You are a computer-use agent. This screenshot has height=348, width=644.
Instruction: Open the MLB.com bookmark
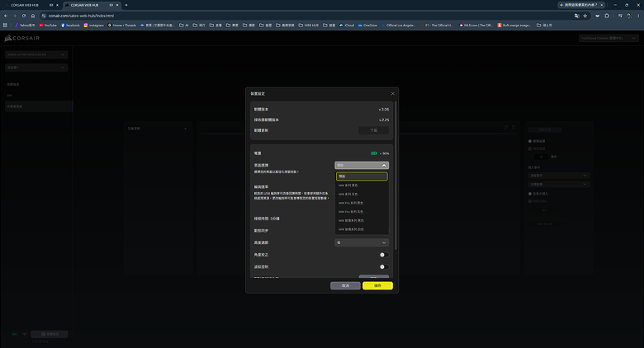coord(476,25)
